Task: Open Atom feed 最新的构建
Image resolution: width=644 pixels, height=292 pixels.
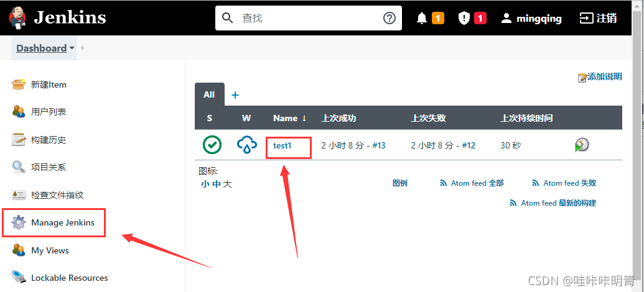Action: click(559, 203)
